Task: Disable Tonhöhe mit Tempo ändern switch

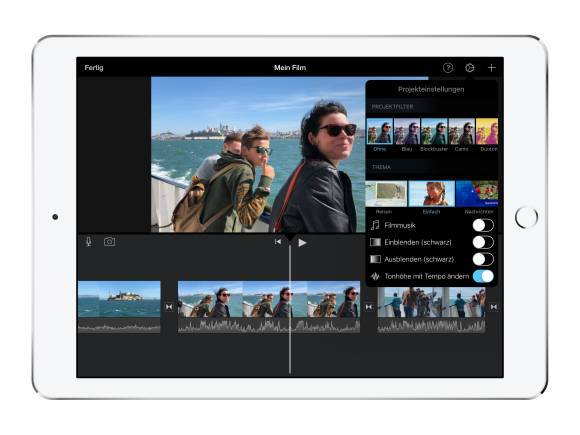Action: [483, 276]
